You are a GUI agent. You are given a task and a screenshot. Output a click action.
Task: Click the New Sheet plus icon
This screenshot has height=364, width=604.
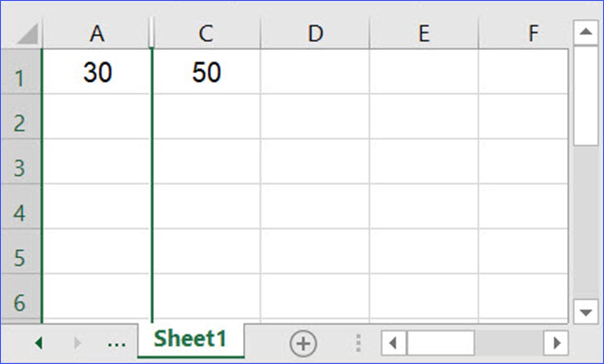[303, 344]
